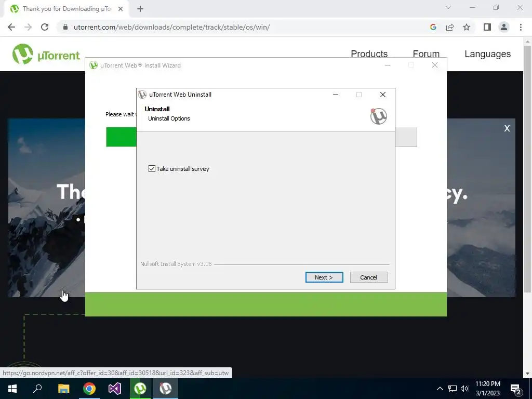Image resolution: width=532 pixels, height=399 pixels.
Task: Bookmark this page with the star
Action: 467,27
